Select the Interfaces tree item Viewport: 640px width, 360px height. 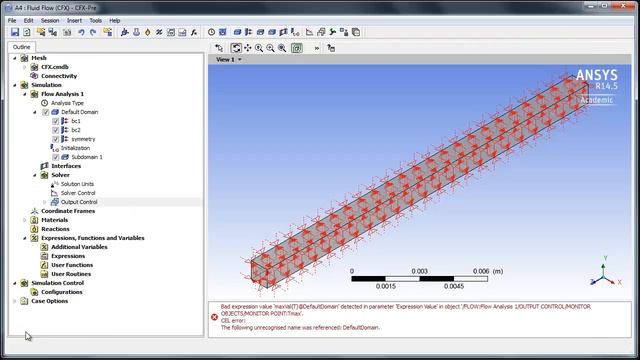coord(66,166)
